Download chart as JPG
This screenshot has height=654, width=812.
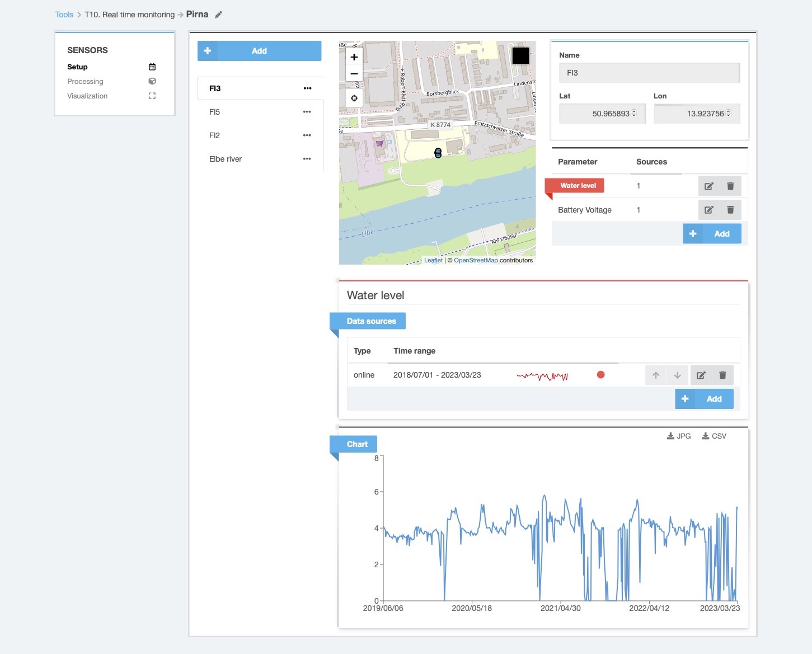(679, 436)
